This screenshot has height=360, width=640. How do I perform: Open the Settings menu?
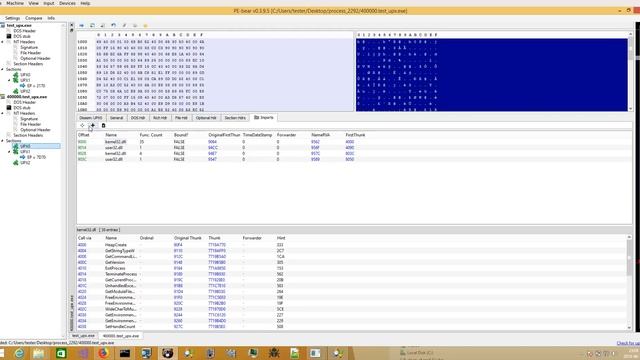pyautogui.click(x=12, y=18)
